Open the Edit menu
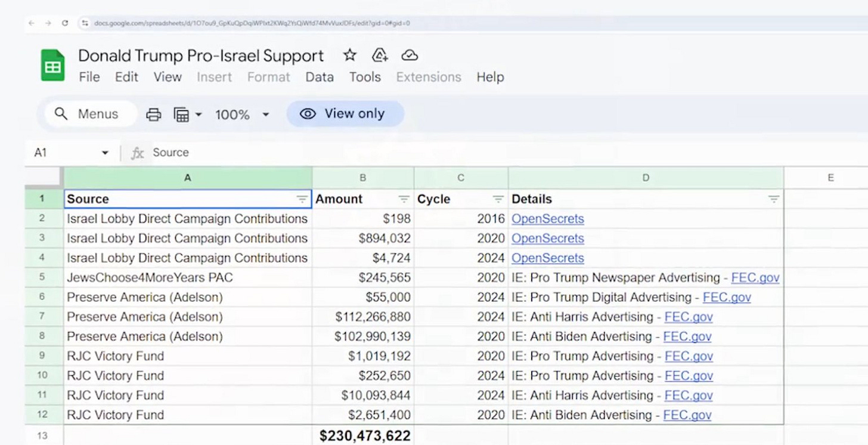The width and height of the screenshot is (868, 445). [126, 77]
